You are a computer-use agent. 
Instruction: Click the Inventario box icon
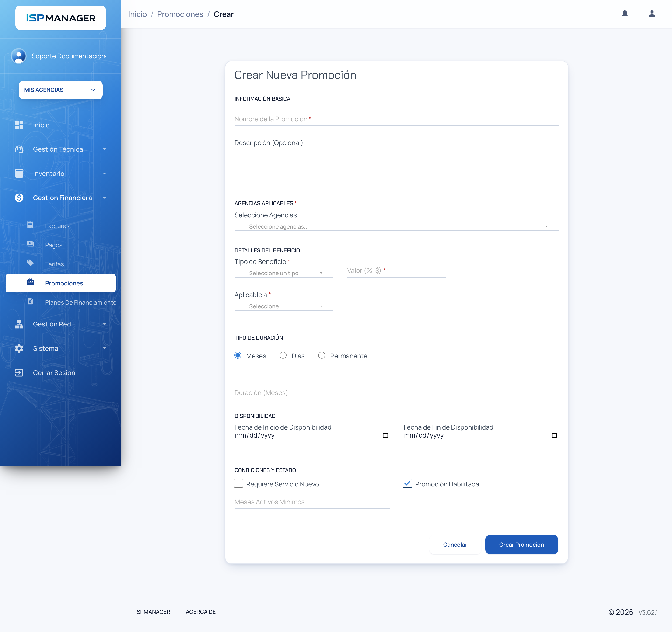pos(19,174)
